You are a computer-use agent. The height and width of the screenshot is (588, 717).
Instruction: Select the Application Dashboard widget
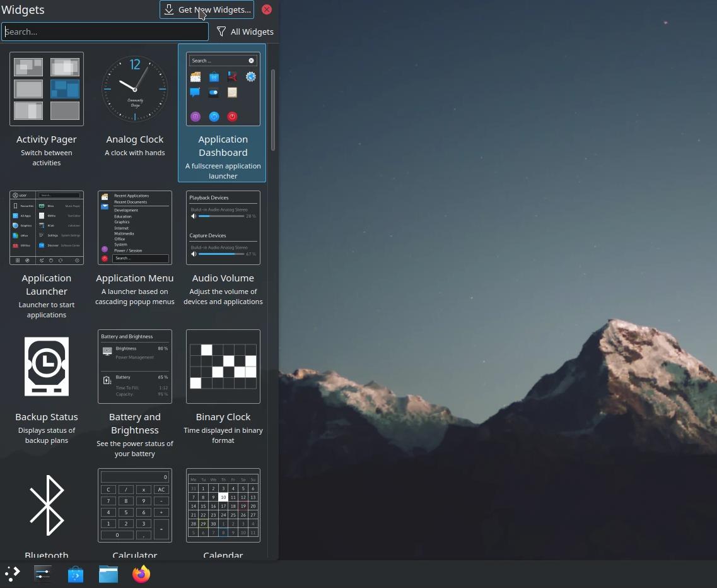pos(223,88)
